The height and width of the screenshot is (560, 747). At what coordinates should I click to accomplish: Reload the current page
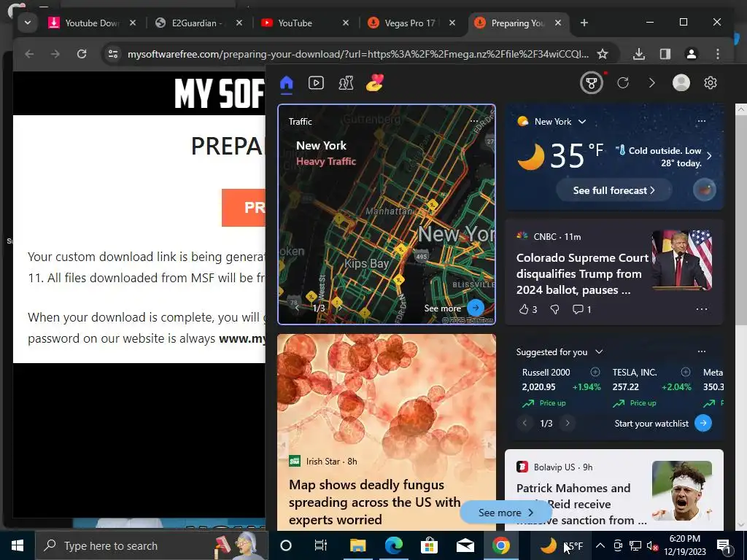(82, 54)
